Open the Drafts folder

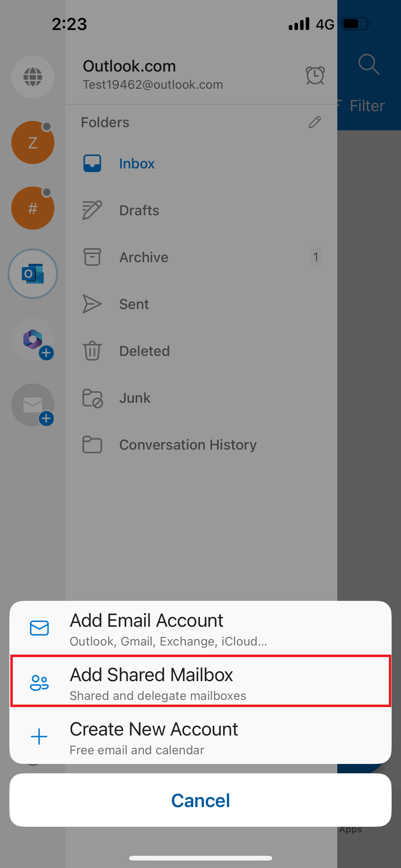[139, 210]
